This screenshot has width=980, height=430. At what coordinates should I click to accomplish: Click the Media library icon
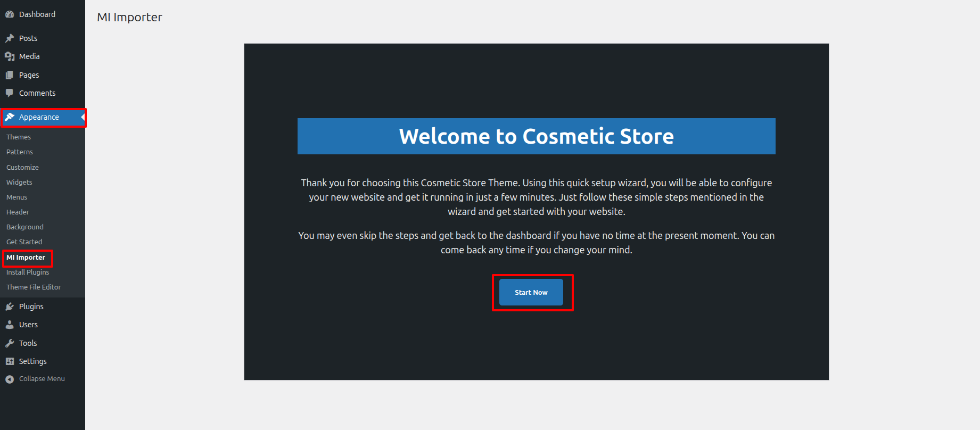(10, 56)
